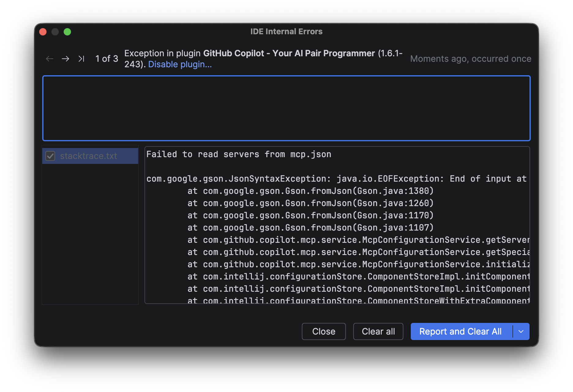Navigate to the next exception with the right arrow
Viewport: 573px width, 392px height.
(66, 59)
